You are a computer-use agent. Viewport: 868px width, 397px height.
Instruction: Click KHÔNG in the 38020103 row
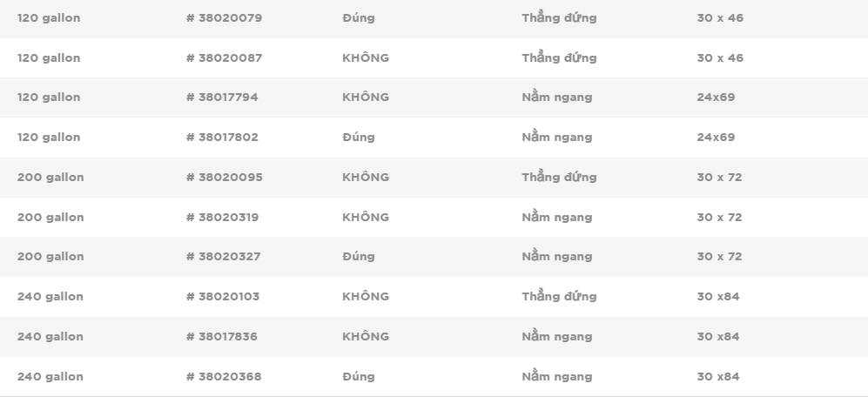366,296
